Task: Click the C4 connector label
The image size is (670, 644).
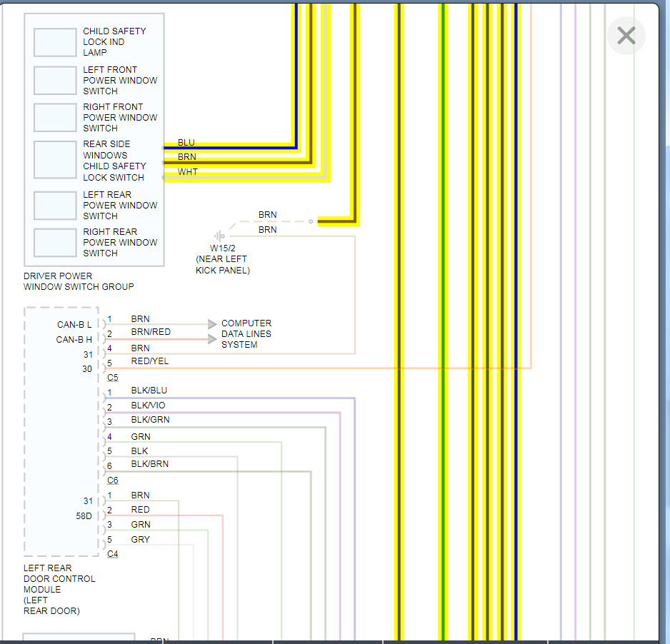Action: [x=112, y=553]
